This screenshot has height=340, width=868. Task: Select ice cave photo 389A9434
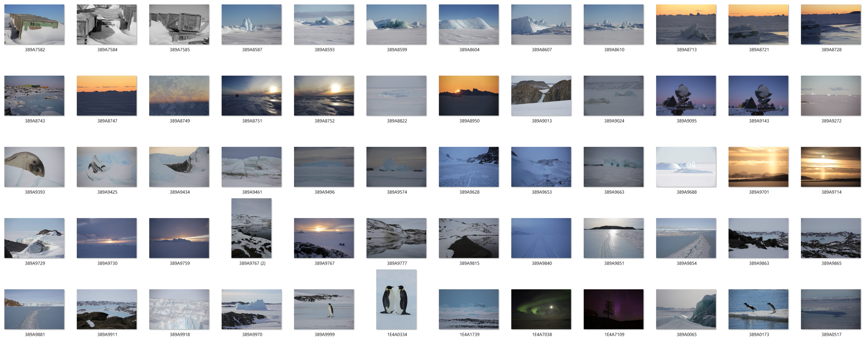[x=179, y=167]
